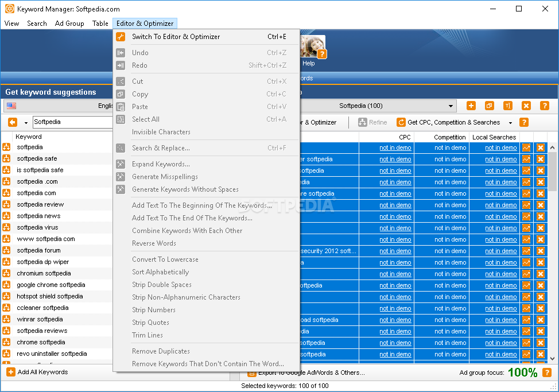Click 'not in demo' CPC link in first row
Screen dimensions: 559x392
coord(395,148)
